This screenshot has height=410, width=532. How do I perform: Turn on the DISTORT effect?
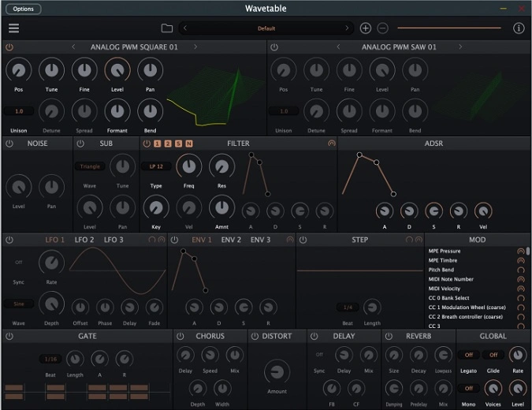pyautogui.click(x=255, y=337)
